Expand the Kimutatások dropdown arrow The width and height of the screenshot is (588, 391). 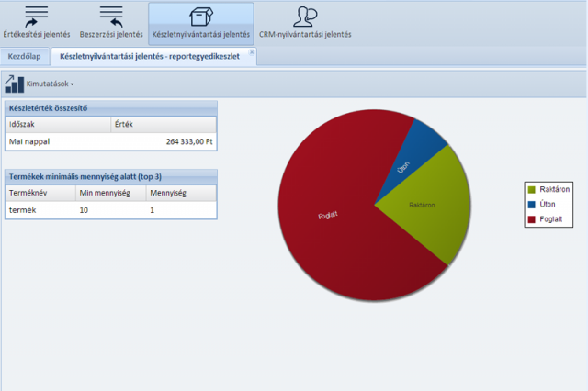(73, 84)
